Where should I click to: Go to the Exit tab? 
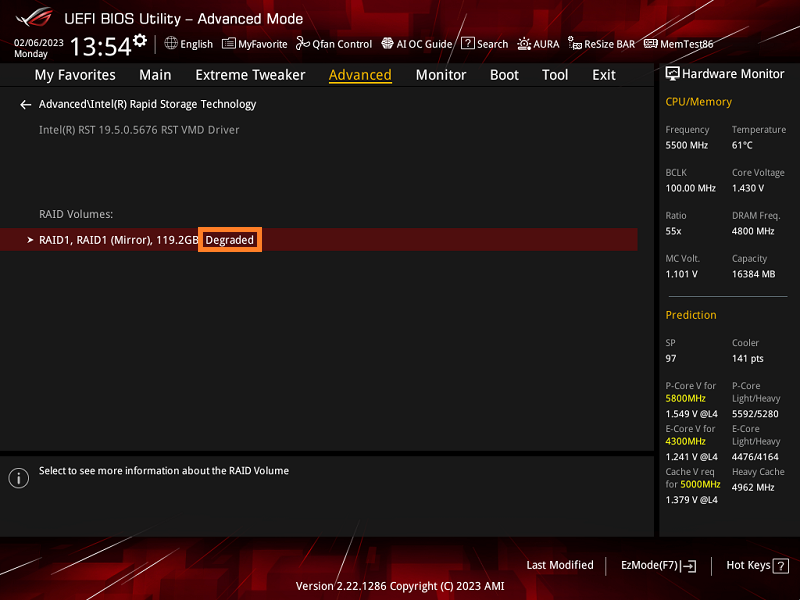pyautogui.click(x=604, y=75)
